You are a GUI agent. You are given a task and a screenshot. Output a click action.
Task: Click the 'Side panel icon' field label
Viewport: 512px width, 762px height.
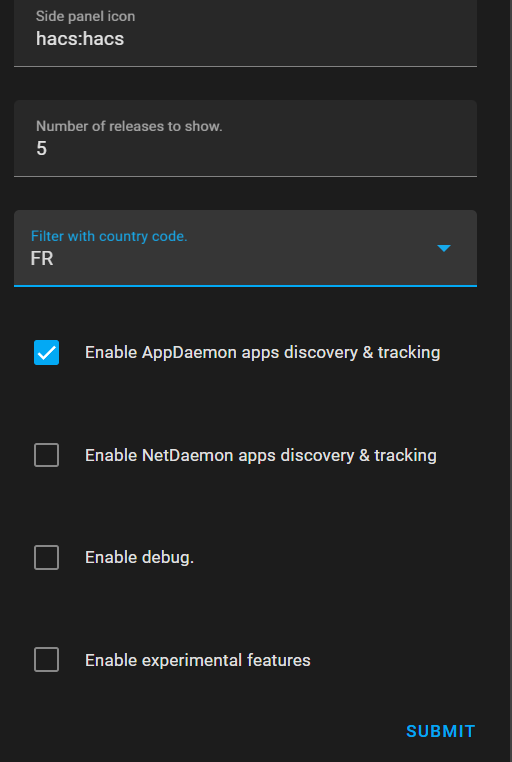[x=85, y=16]
